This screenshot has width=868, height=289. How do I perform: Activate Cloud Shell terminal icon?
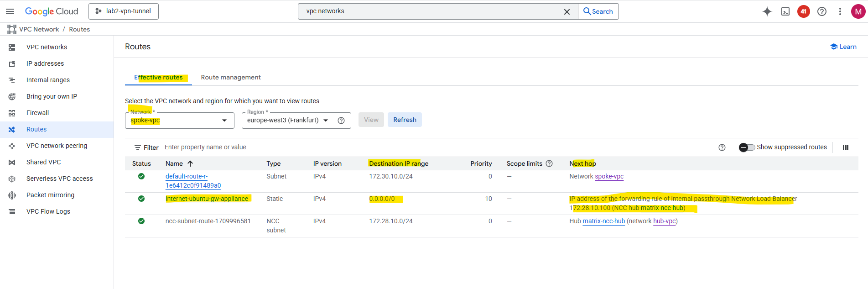785,11
